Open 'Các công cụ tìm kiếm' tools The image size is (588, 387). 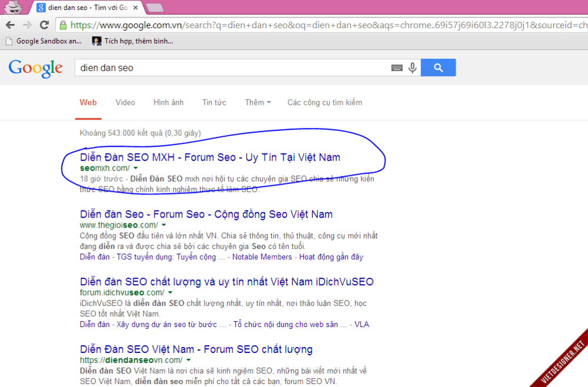[x=325, y=103]
